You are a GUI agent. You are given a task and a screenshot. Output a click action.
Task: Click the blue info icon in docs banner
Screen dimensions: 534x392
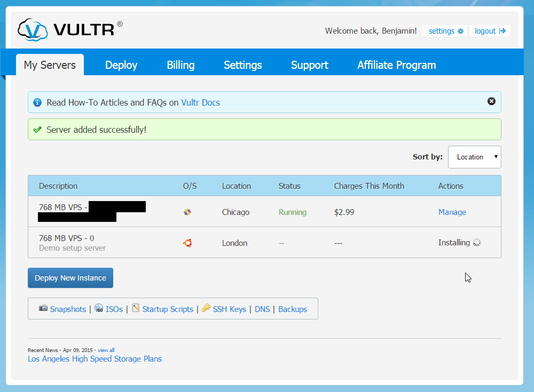(37, 102)
